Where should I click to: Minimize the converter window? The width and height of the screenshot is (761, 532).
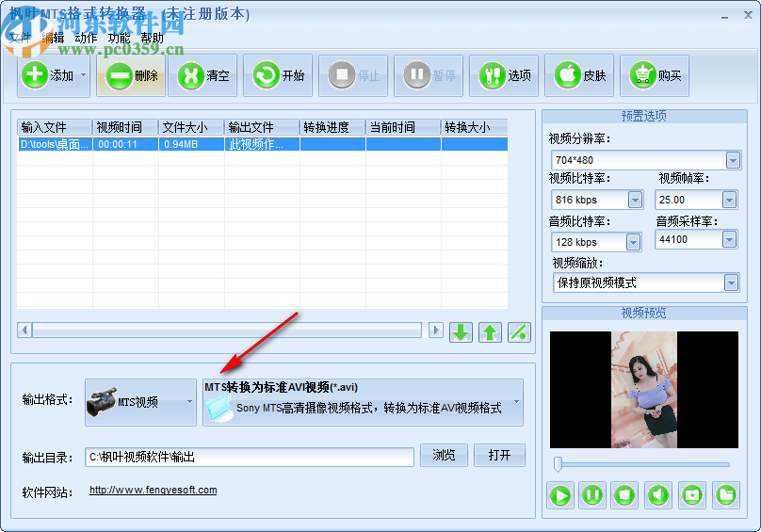pyautogui.click(x=724, y=16)
